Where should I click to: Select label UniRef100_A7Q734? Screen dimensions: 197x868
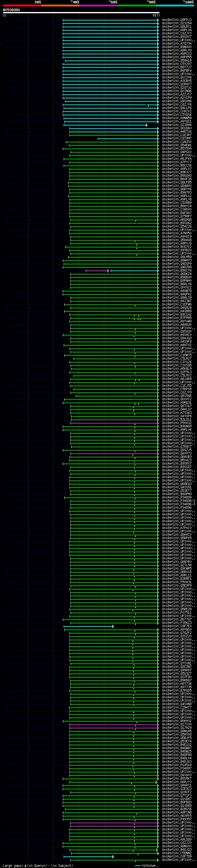click(176, 43)
